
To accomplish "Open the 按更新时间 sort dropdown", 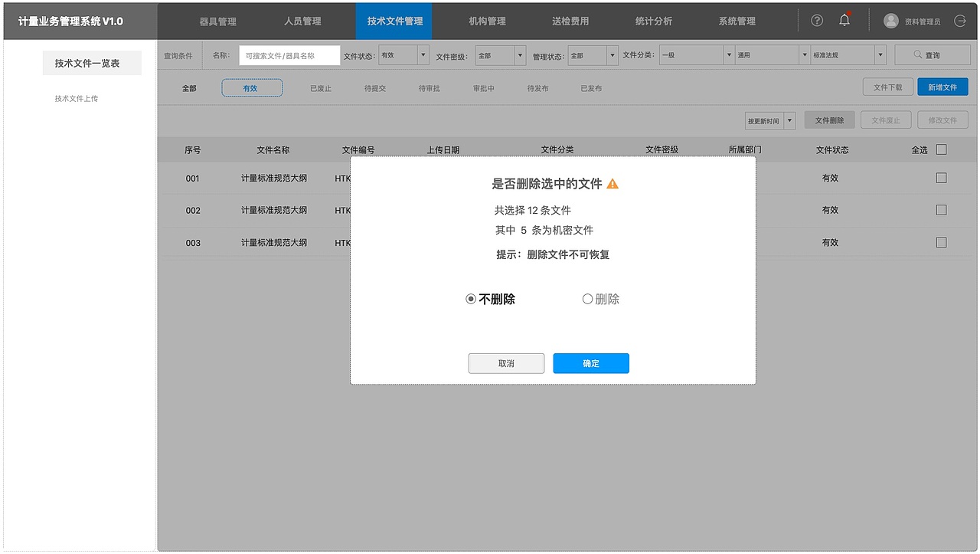I will [x=770, y=121].
